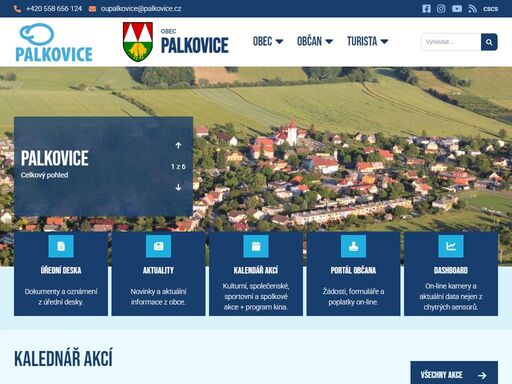Screen dimensions: 512x384
Task: Click the magnifier search button
Action: (489, 42)
